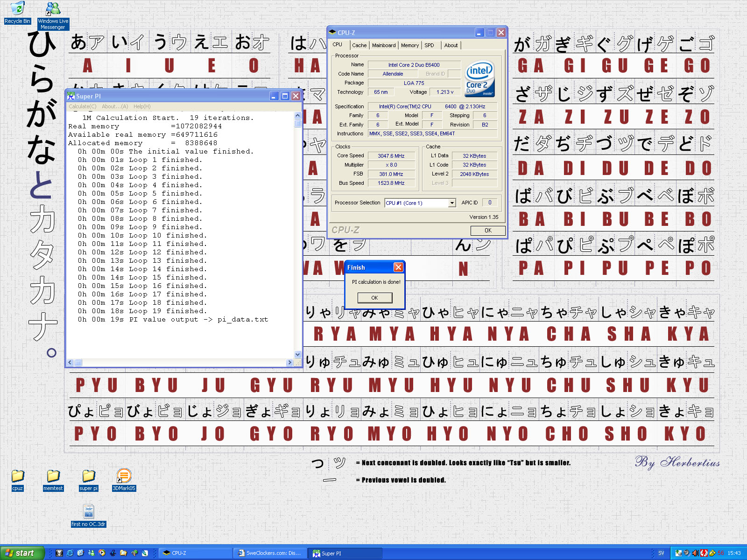Open the About...(A) menu in Super PI
The height and width of the screenshot is (560, 747).
pyautogui.click(x=115, y=106)
